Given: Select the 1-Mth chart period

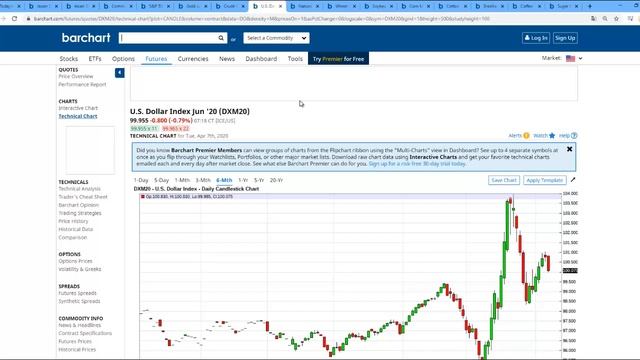Looking at the screenshot, I should [182, 180].
